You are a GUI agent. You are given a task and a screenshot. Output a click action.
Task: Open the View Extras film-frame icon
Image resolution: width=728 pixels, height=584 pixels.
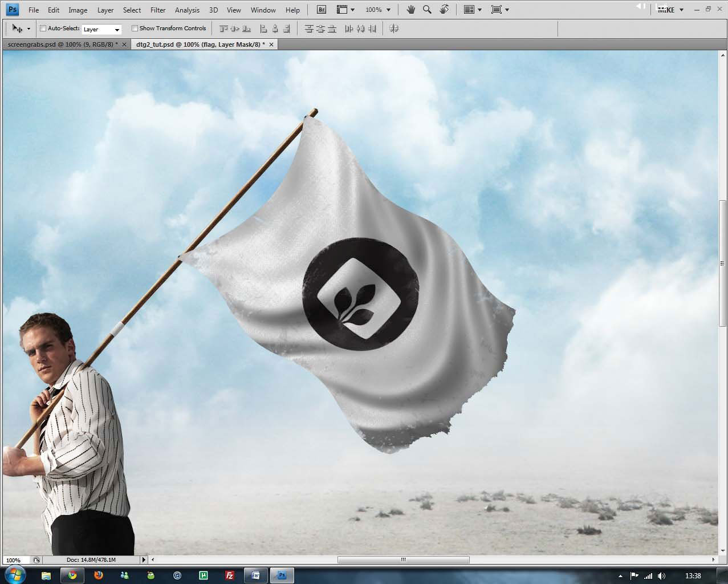point(341,10)
